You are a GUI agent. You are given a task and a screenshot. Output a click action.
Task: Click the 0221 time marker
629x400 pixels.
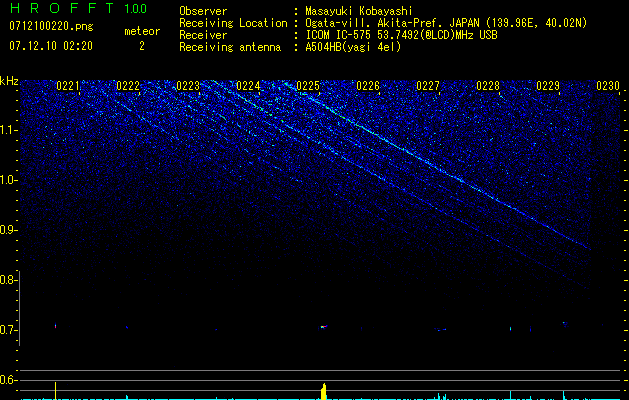pyautogui.click(x=68, y=86)
